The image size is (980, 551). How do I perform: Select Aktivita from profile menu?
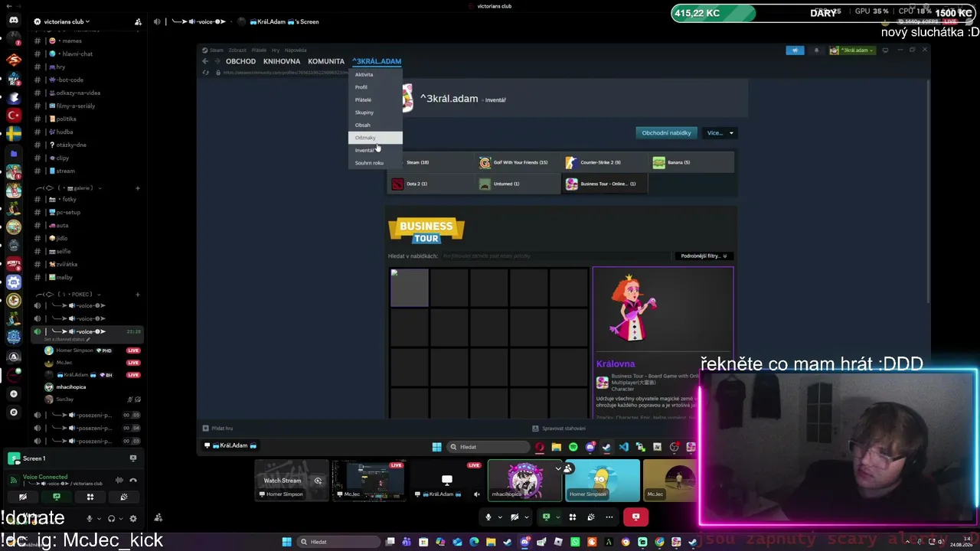click(375, 74)
